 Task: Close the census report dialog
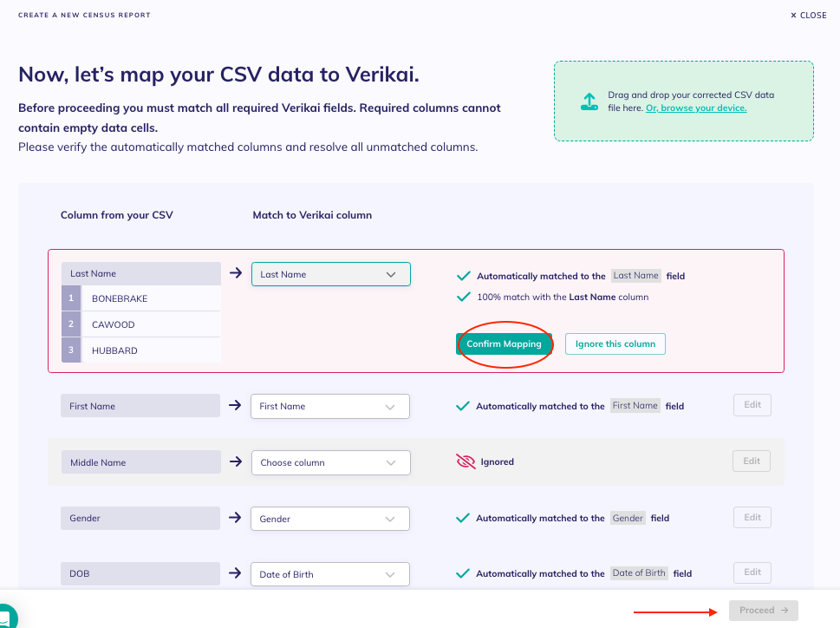point(809,16)
